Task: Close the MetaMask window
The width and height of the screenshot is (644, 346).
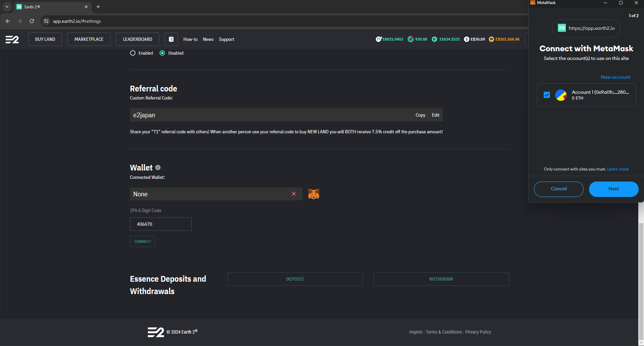Action: 636,3
